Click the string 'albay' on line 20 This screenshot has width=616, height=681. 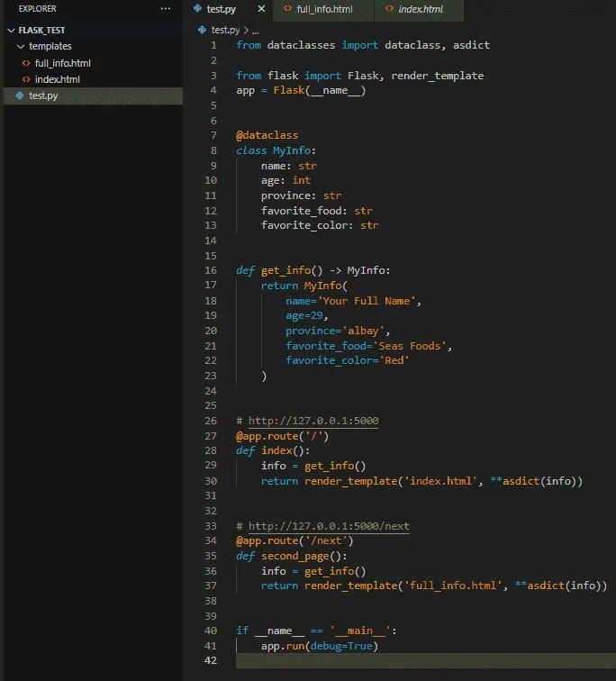363,331
